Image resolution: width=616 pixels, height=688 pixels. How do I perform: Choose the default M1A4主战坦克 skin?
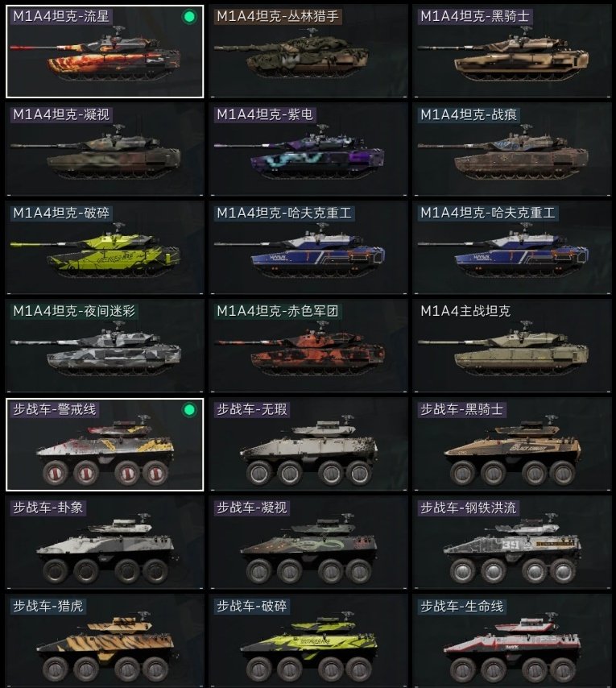pyautogui.click(x=512, y=346)
